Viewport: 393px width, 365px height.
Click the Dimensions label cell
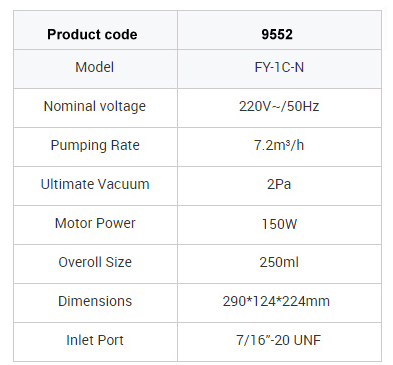pyautogui.click(x=95, y=301)
